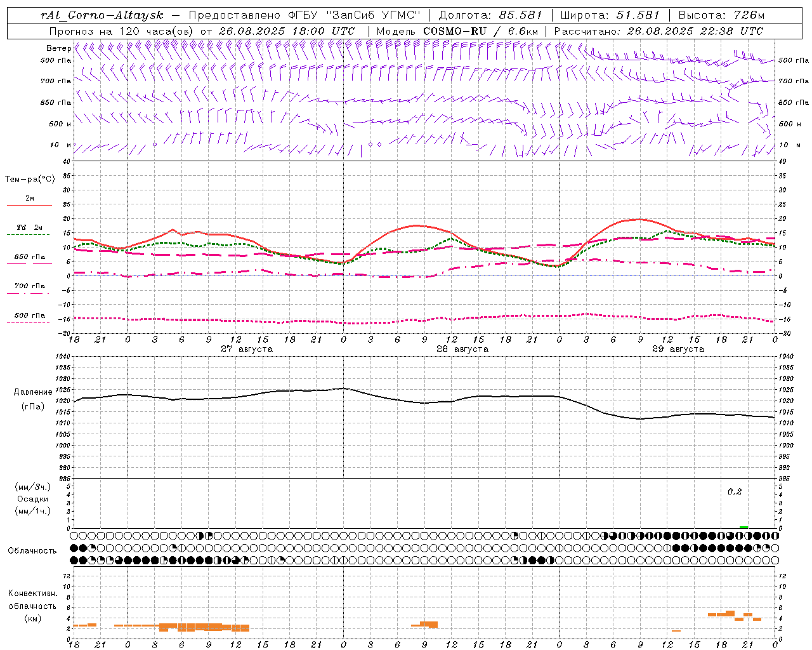Screen dimensions: 812x650
Task: Click the "27 августа" date label
Action: [x=247, y=349]
